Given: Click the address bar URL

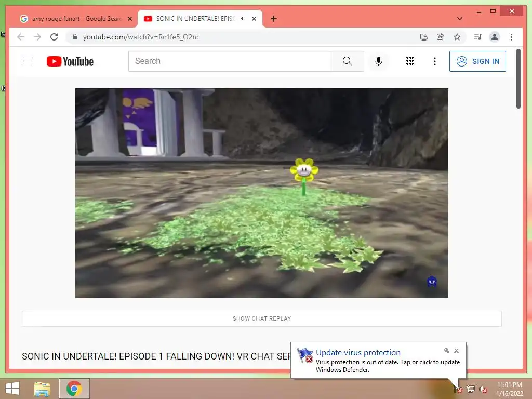Looking at the screenshot, I should click(140, 37).
